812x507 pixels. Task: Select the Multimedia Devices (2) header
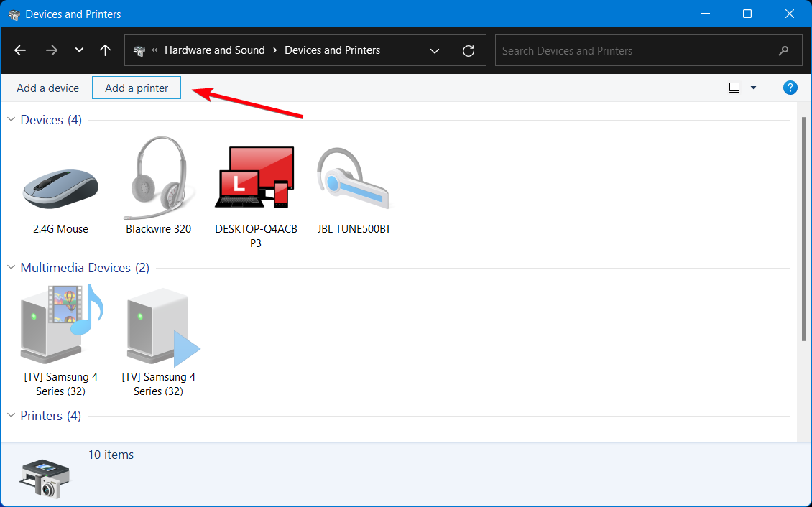pyautogui.click(x=85, y=267)
